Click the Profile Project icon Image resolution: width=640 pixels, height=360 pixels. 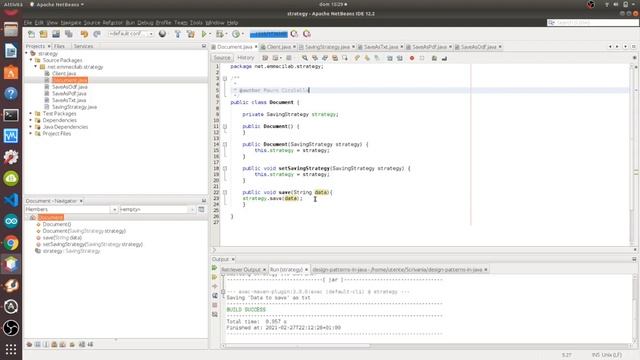pos(236,34)
